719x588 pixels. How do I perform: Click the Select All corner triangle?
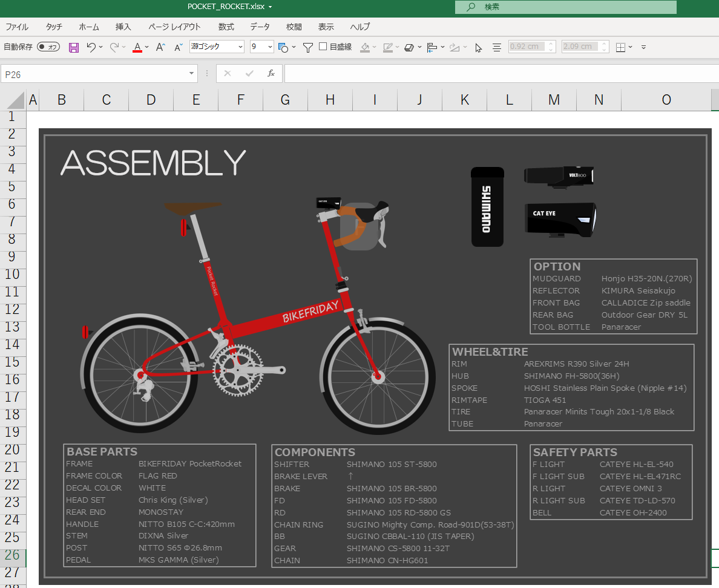[x=16, y=100]
